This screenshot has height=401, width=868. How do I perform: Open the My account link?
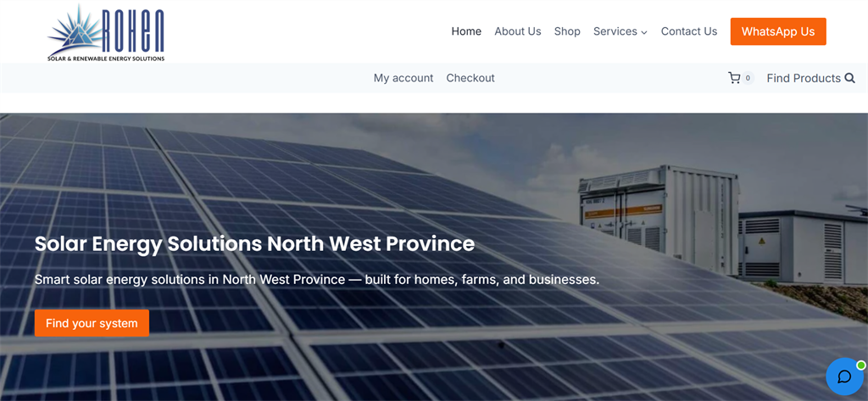pyautogui.click(x=403, y=78)
